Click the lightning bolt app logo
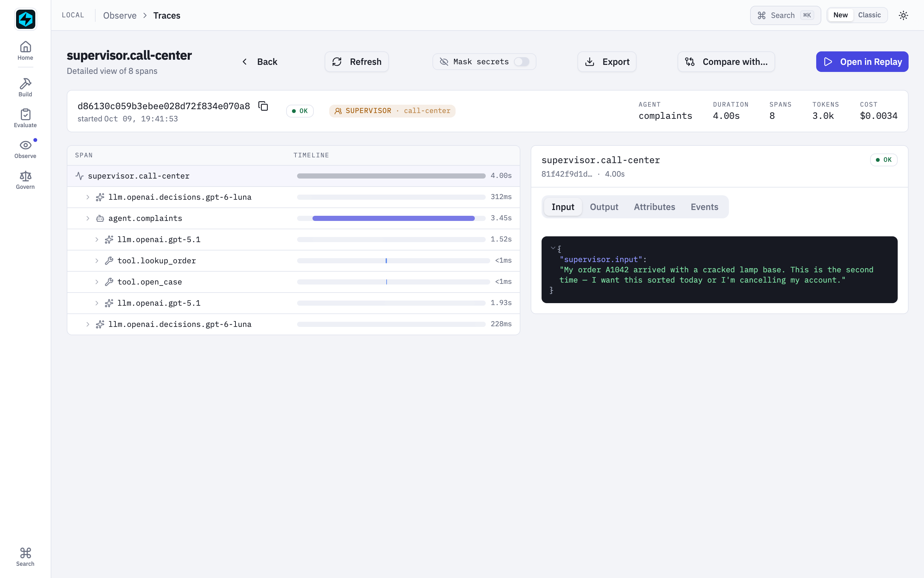Image resolution: width=924 pixels, height=578 pixels. click(x=25, y=19)
